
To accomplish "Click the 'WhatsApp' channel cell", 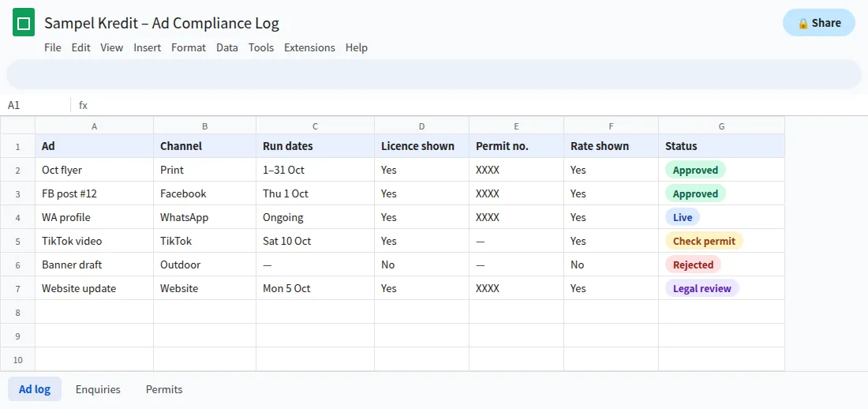I will pos(205,217).
